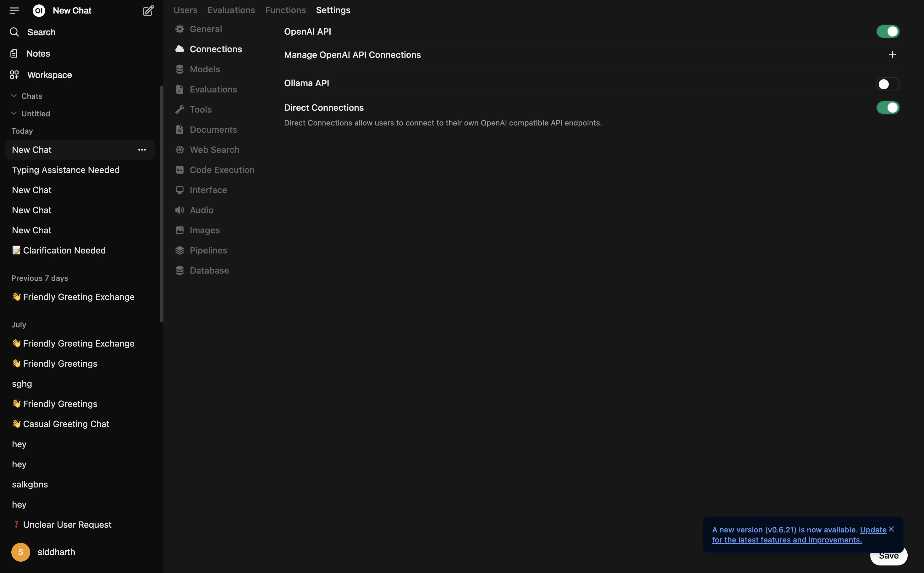Open the Typing Assistance Needed chat

coord(65,170)
